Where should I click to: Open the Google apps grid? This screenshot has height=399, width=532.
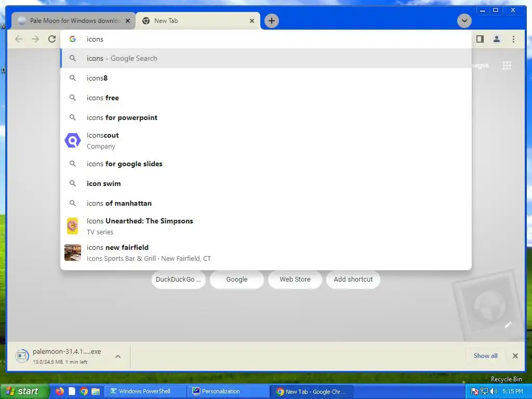[507, 65]
